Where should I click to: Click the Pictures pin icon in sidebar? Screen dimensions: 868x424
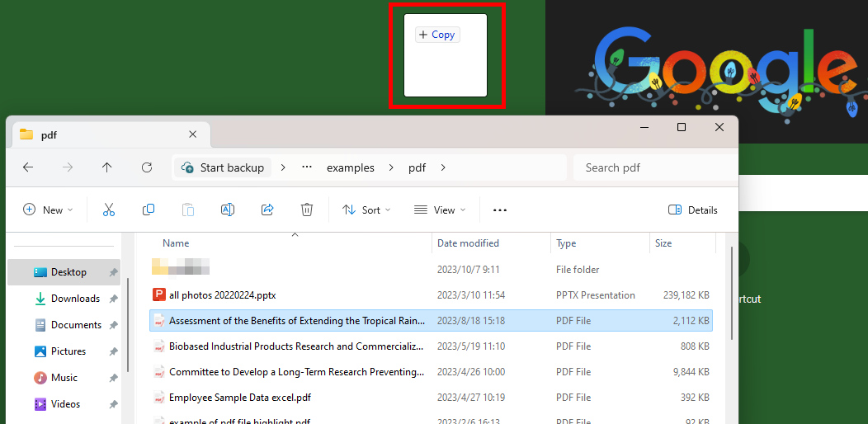coord(114,351)
